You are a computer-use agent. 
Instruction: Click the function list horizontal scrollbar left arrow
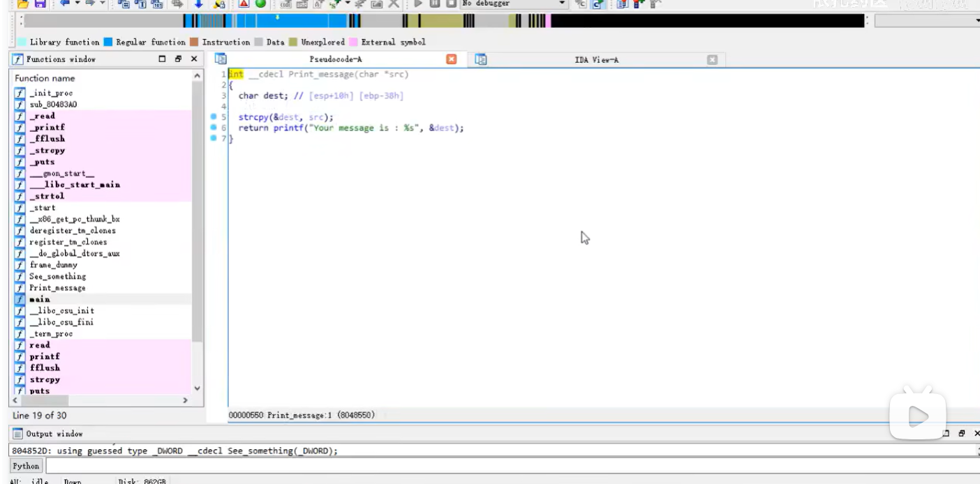coord(15,400)
